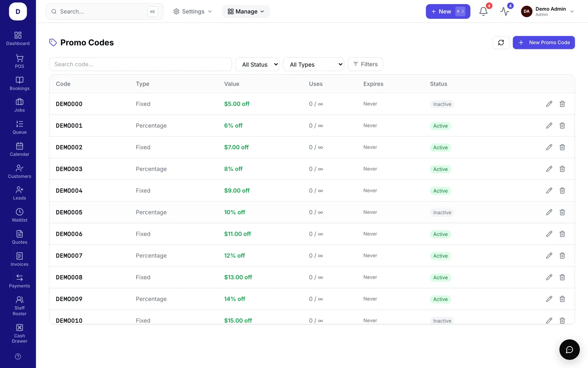Viewport: 588px width, 368px height.
Task: Click the help question-mark icon
Action: click(18, 357)
